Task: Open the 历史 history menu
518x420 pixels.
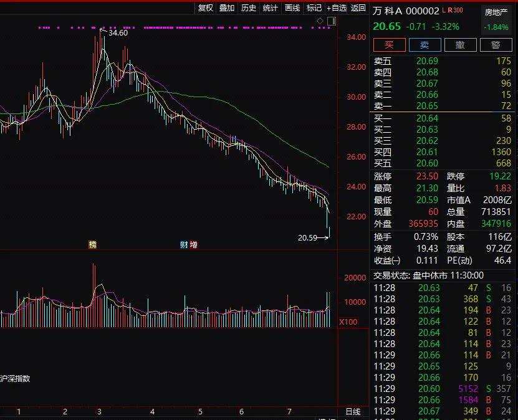Action: click(x=249, y=7)
